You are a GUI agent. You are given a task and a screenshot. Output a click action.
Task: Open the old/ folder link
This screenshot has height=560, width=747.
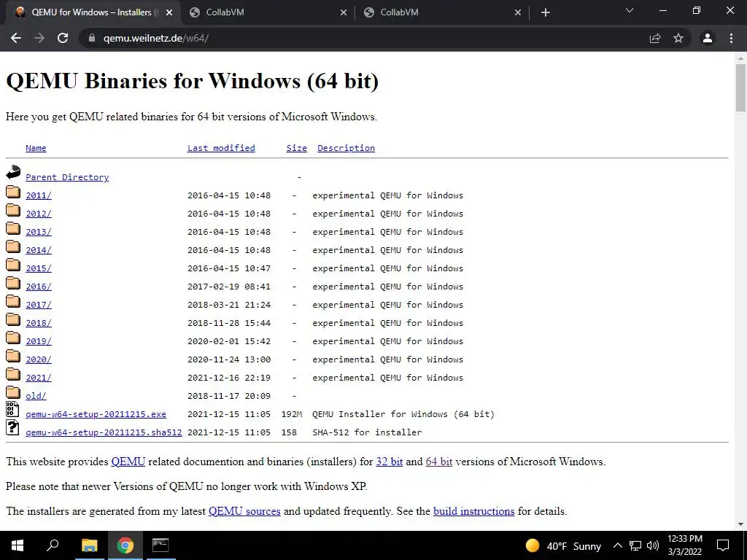[x=36, y=396]
